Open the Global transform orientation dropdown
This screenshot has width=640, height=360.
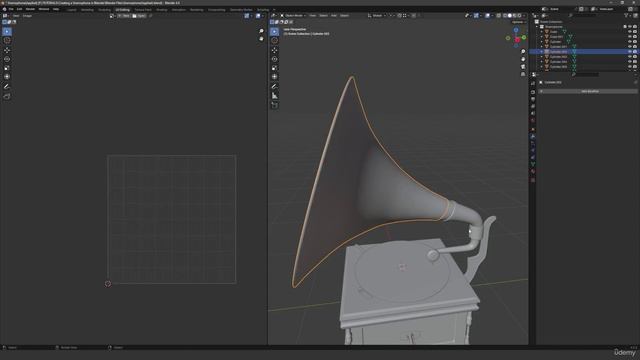[376, 16]
